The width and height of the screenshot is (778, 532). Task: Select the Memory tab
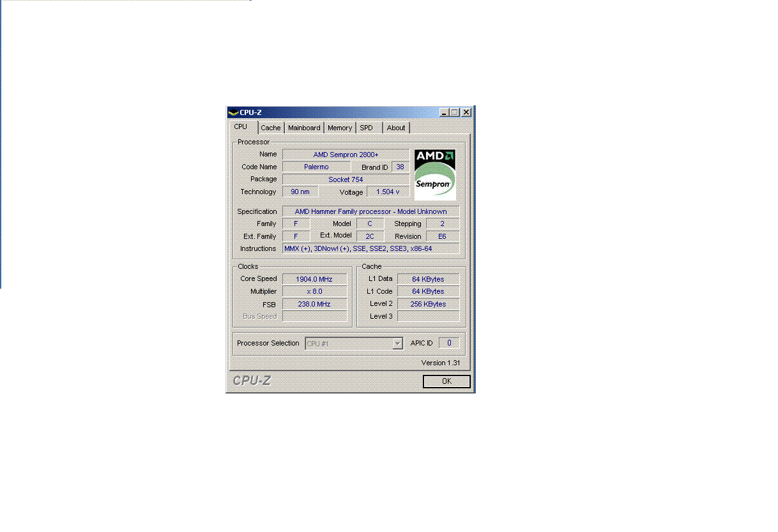340,128
